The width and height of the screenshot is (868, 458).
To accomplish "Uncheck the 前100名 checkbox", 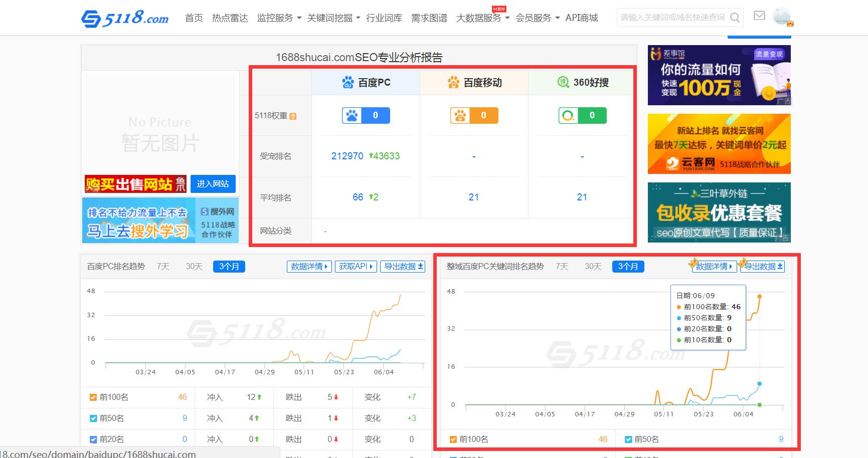I will 93,397.
